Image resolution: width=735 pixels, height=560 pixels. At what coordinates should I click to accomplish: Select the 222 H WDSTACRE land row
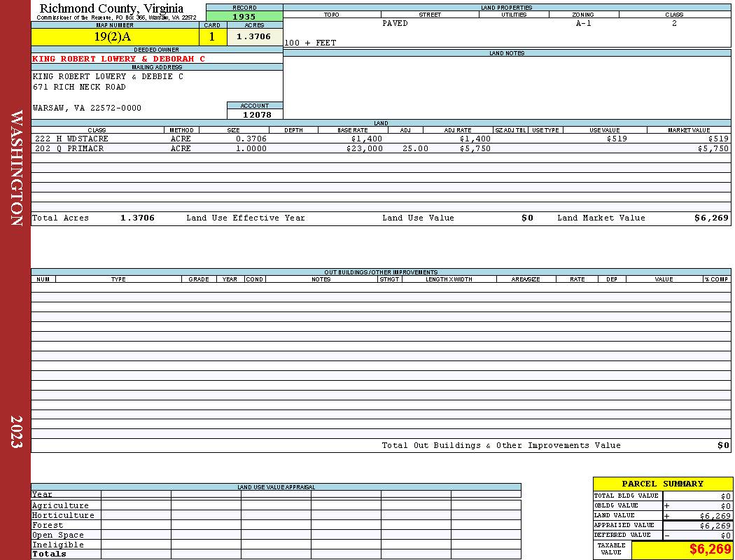click(381, 139)
